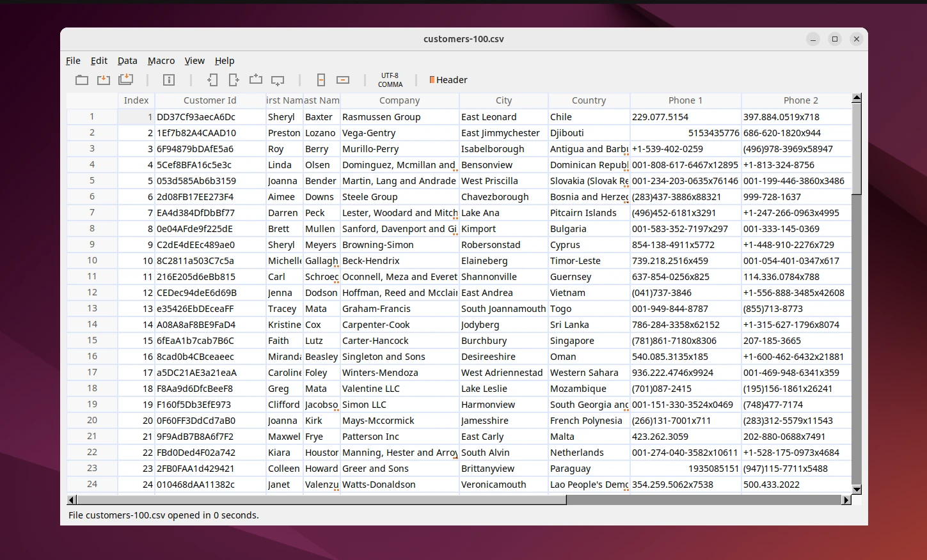
Task: Open the UTF-8 COMMA encoding selector
Action: point(390,80)
